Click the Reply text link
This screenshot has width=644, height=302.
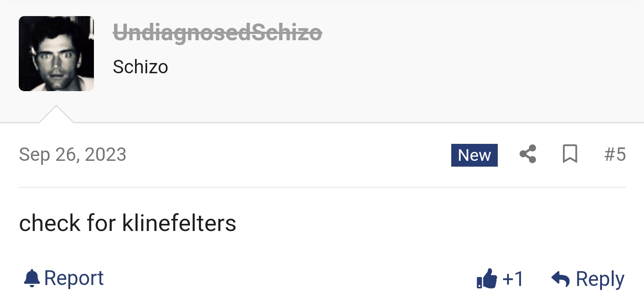click(x=600, y=279)
